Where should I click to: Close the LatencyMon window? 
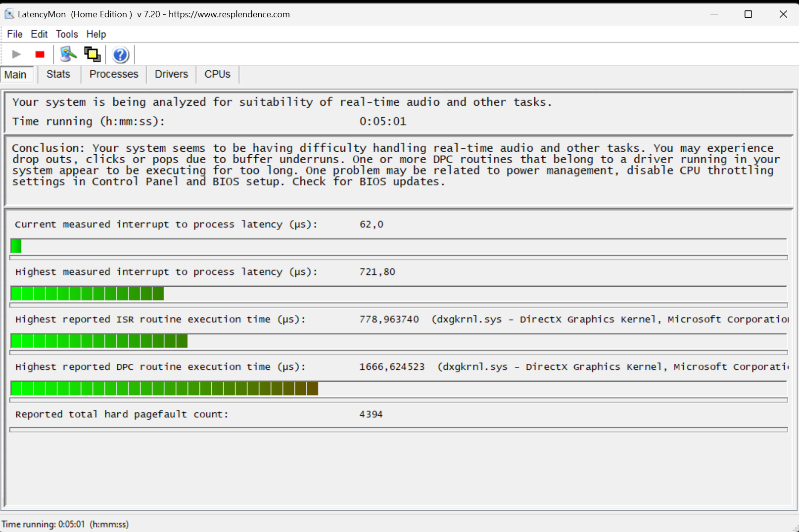click(x=783, y=14)
